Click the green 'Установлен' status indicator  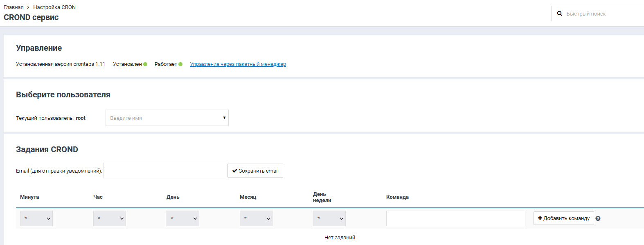(x=145, y=64)
